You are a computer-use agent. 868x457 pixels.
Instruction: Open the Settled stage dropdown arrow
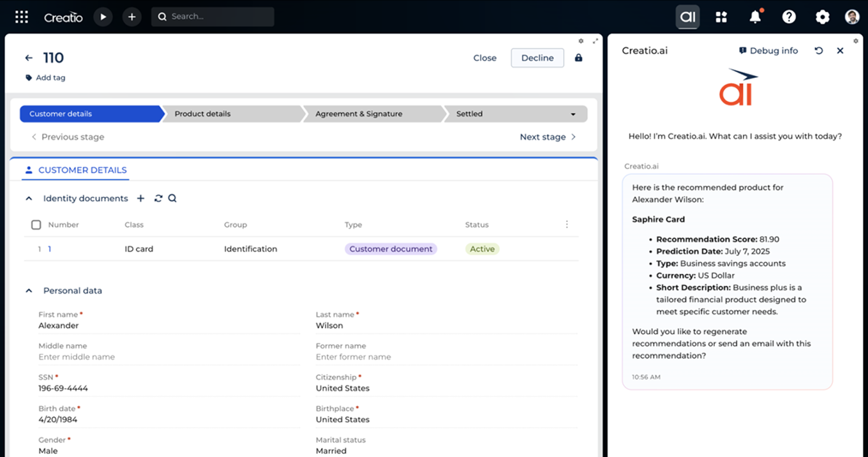573,114
